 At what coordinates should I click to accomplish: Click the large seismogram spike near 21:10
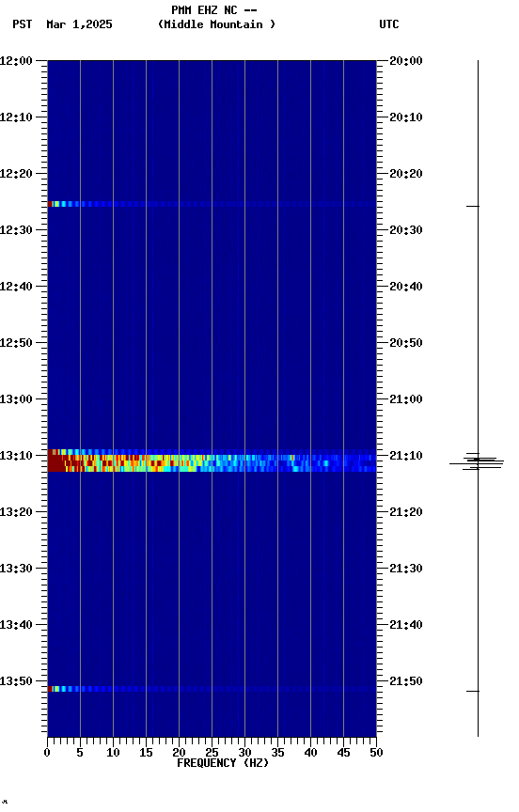[477, 461]
